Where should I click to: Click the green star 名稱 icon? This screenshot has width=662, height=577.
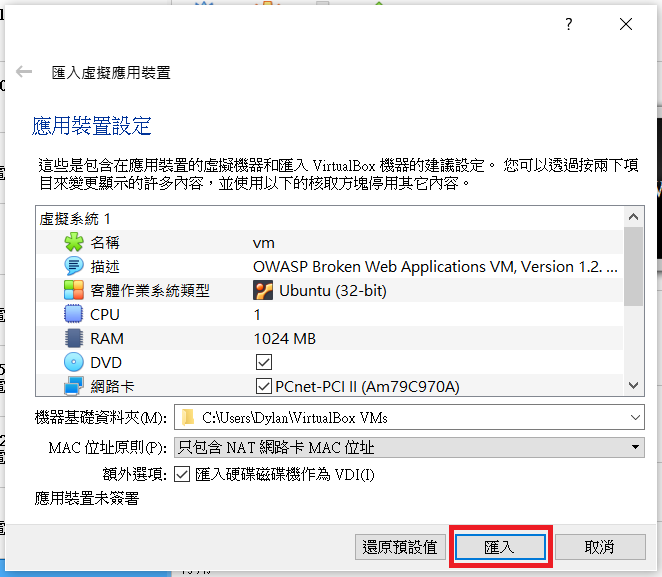74,243
